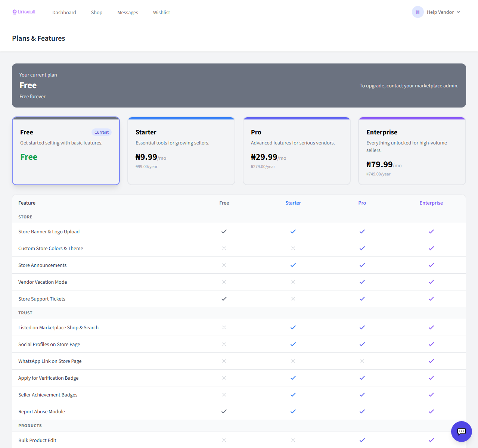Click the TRUST section heading
The height and width of the screenshot is (448, 478).
[25, 313]
